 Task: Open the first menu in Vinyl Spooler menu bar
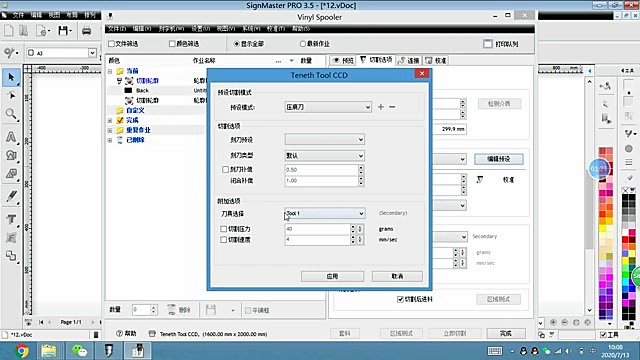117,29
